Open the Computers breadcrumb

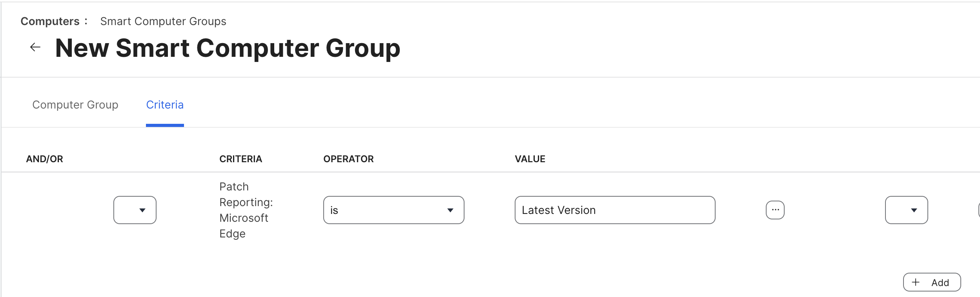(x=50, y=21)
